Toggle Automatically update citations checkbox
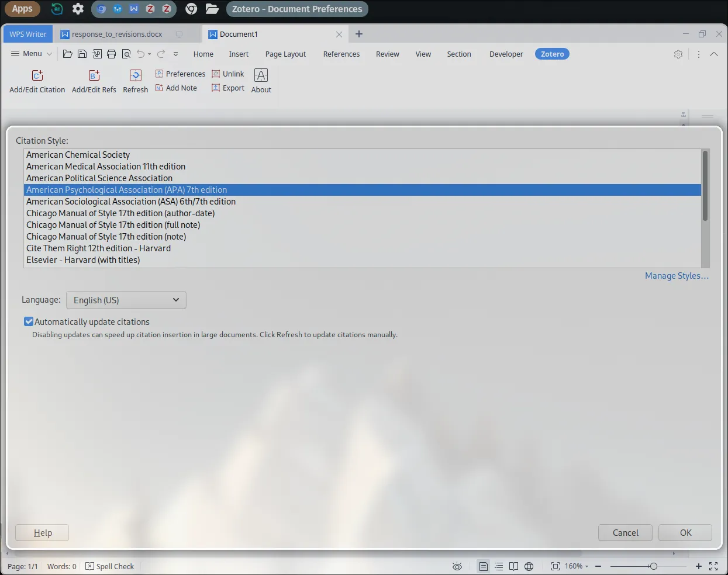The width and height of the screenshot is (728, 575). point(28,321)
